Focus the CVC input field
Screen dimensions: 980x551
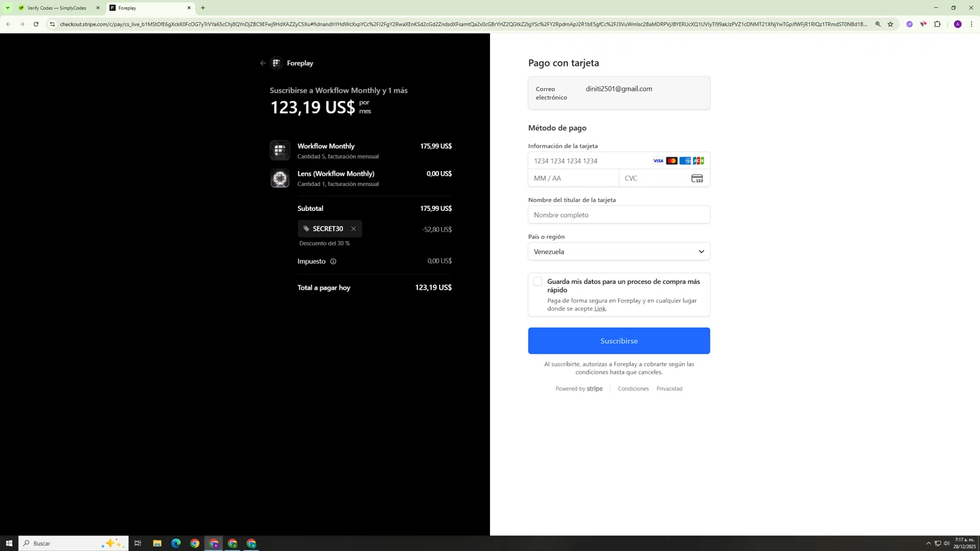[x=664, y=178]
